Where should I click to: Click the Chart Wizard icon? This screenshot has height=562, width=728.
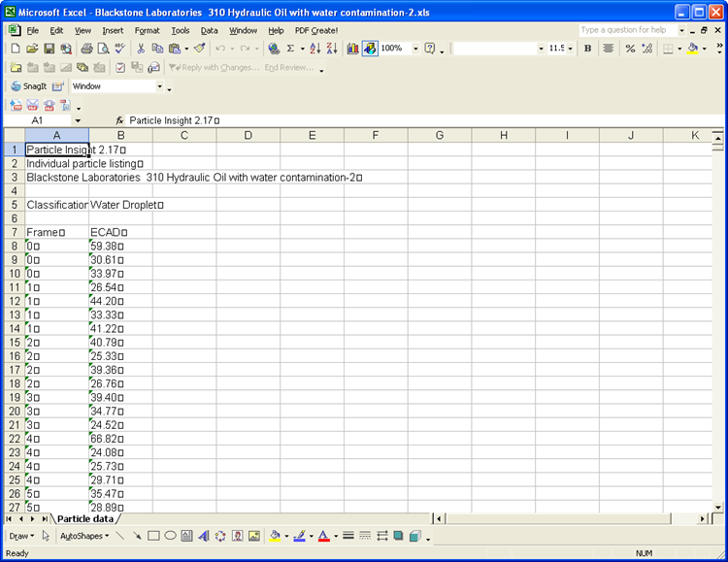pyautogui.click(x=352, y=49)
